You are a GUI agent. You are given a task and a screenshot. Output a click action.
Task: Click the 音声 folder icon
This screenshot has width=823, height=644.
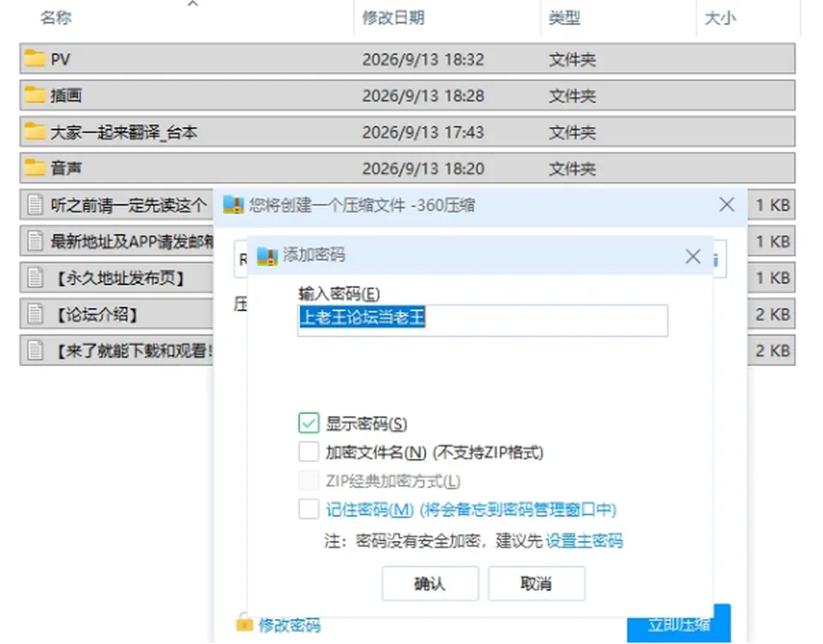point(34,168)
